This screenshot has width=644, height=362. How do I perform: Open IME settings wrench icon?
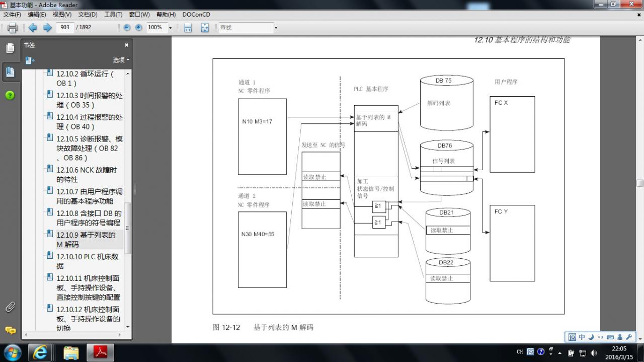(629, 337)
